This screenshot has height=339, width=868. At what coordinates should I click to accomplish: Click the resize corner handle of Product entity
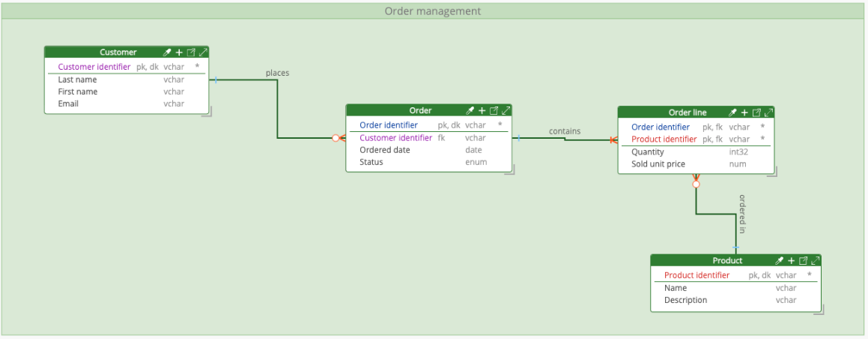(820, 310)
